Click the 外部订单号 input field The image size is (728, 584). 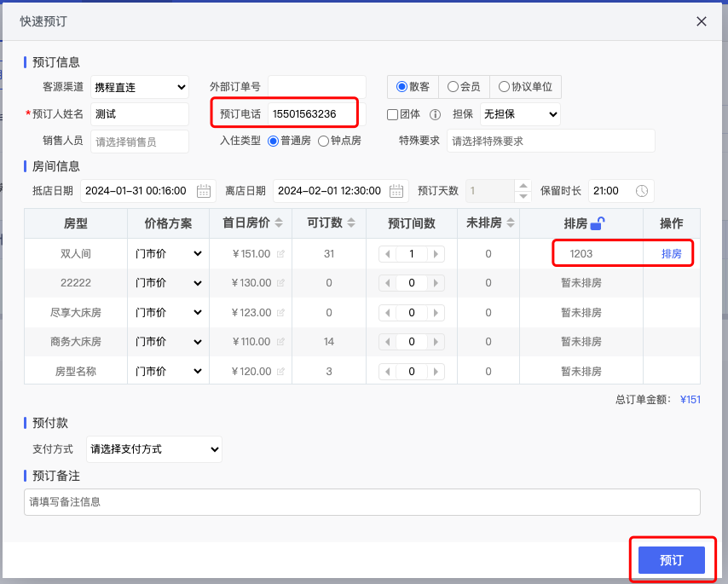(317, 87)
